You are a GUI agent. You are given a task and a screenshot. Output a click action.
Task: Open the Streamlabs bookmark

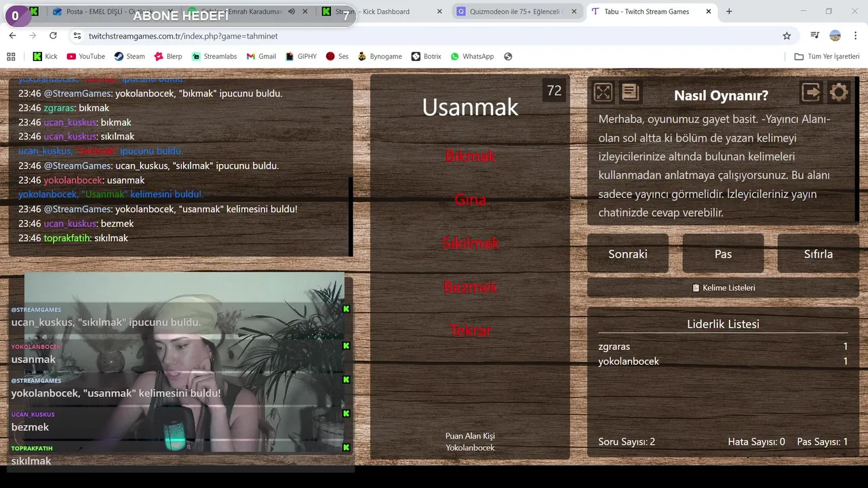214,56
